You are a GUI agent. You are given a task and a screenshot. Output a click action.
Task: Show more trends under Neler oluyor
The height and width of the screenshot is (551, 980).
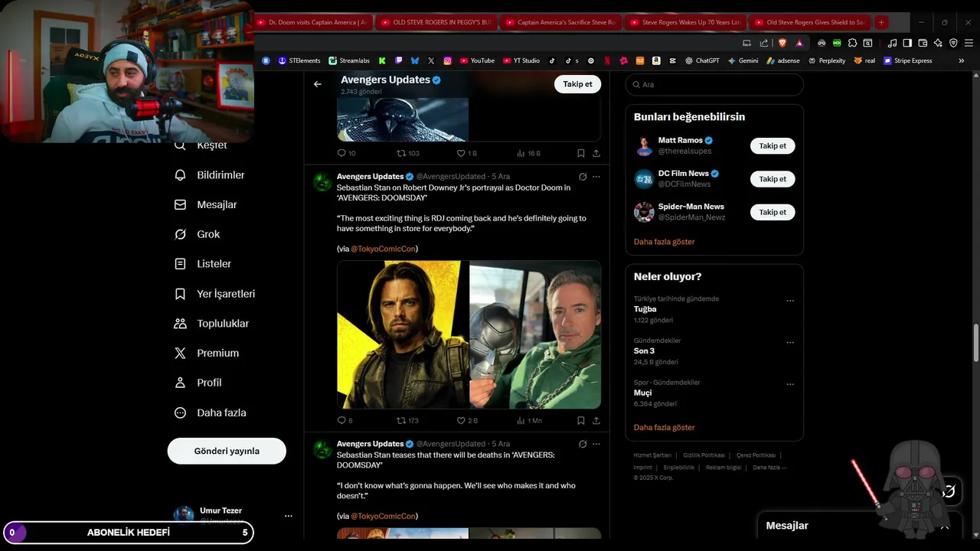coord(664,428)
